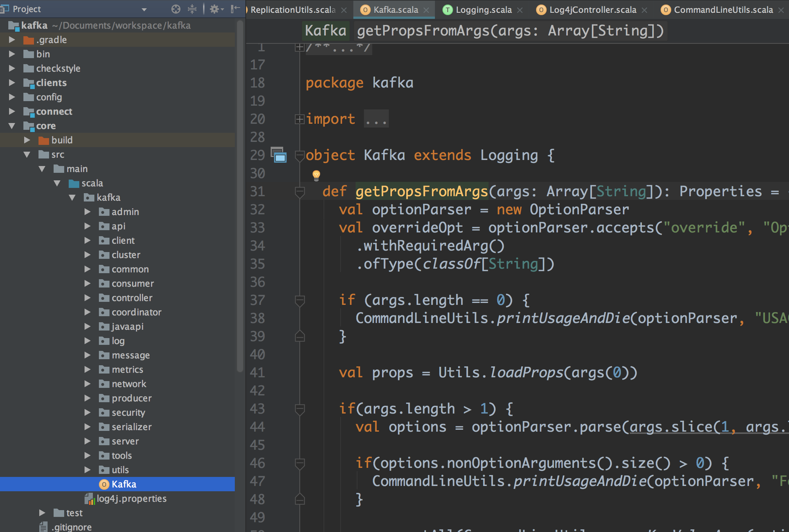This screenshot has height=532, width=789.
Task: Select the api package
Action: click(x=117, y=226)
